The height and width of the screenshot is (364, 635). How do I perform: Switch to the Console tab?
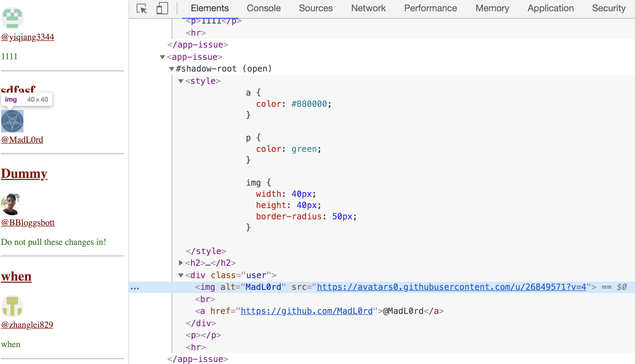263,8
